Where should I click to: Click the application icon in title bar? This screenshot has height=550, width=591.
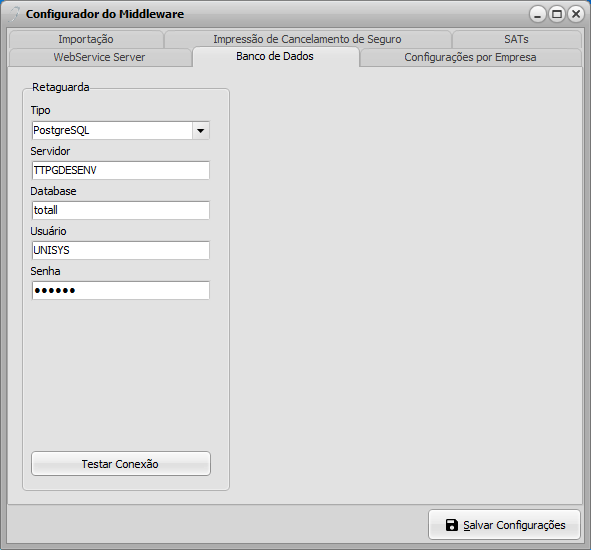[14, 14]
